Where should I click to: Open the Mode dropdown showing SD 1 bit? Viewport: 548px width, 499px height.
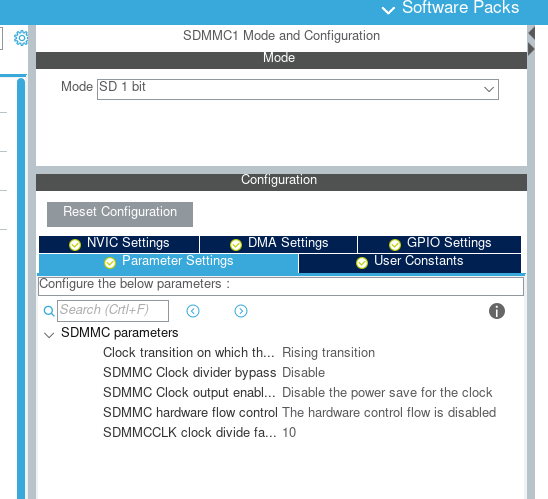298,89
